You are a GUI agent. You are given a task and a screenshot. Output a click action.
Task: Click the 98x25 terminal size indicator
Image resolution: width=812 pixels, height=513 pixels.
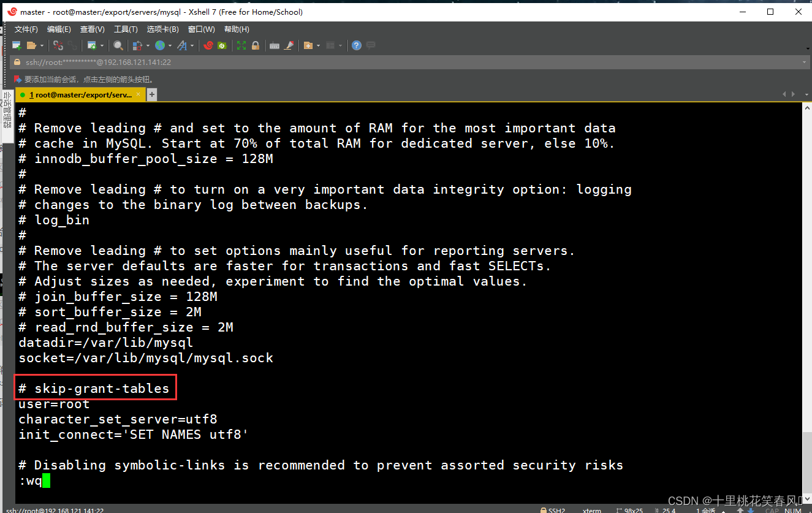coord(629,510)
